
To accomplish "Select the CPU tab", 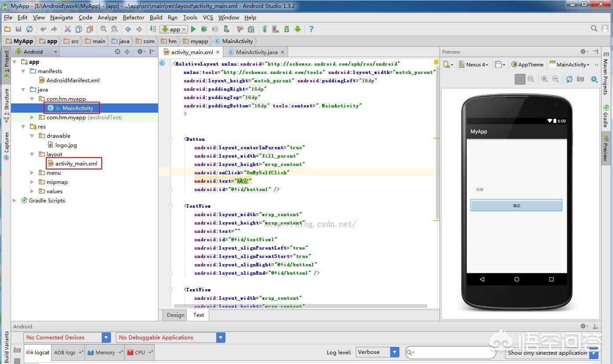I will pyautogui.click(x=140, y=352).
